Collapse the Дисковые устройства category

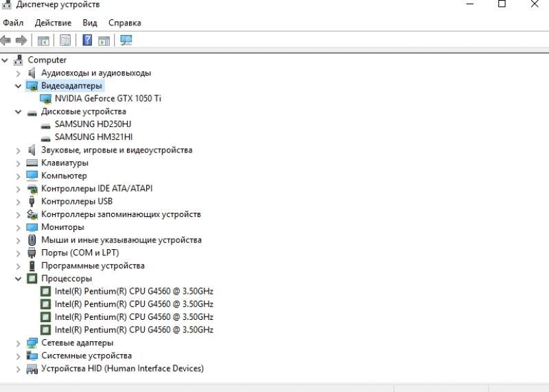[x=18, y=112]
